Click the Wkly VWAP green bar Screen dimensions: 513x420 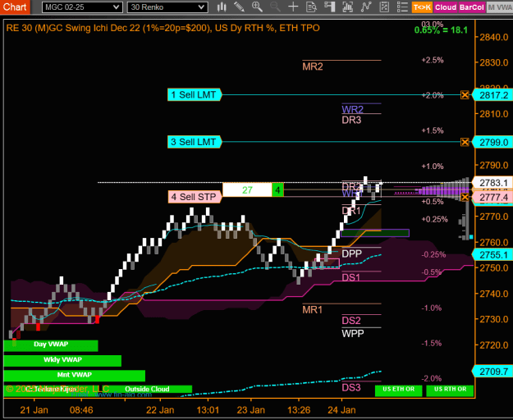tap(62, 360)
